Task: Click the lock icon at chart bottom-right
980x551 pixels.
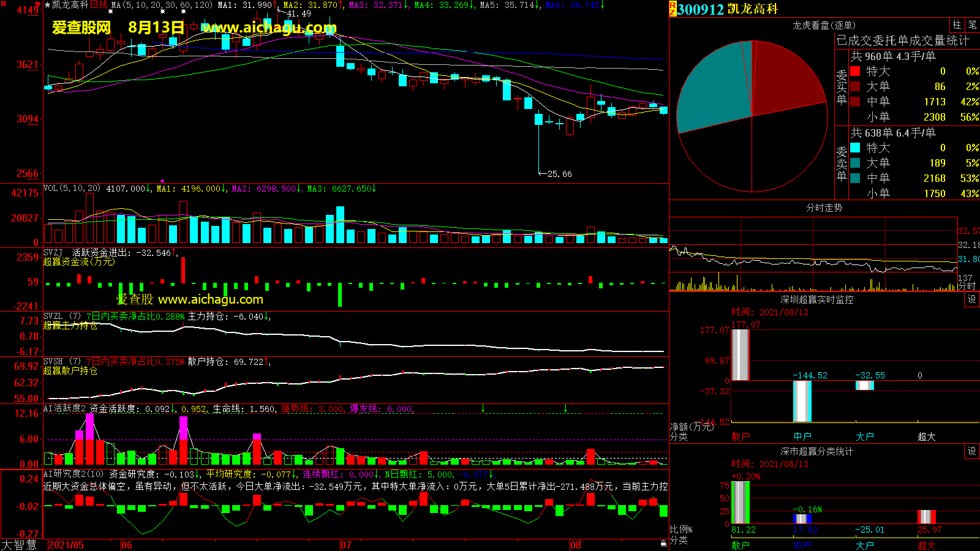Action: click(x=663, y=543)
